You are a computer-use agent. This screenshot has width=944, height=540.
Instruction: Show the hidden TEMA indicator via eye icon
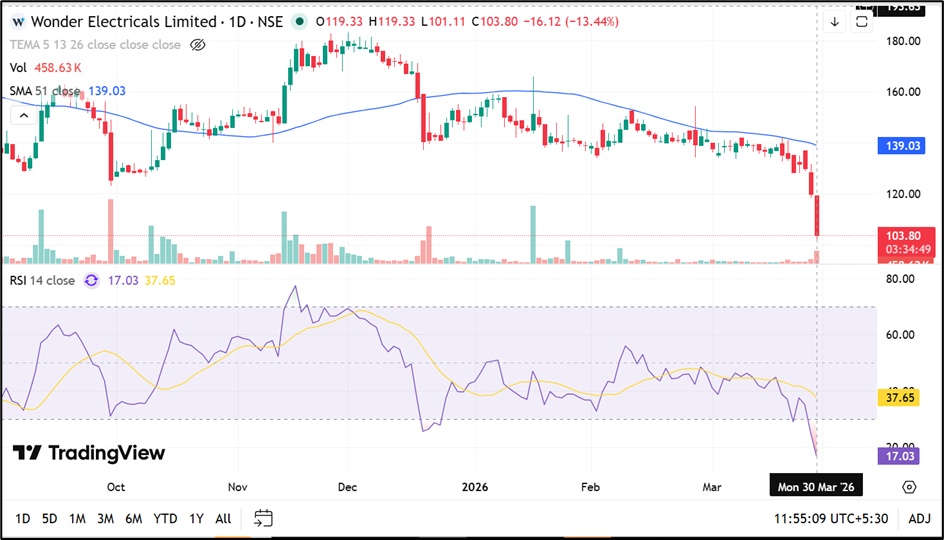coord(198,45)
